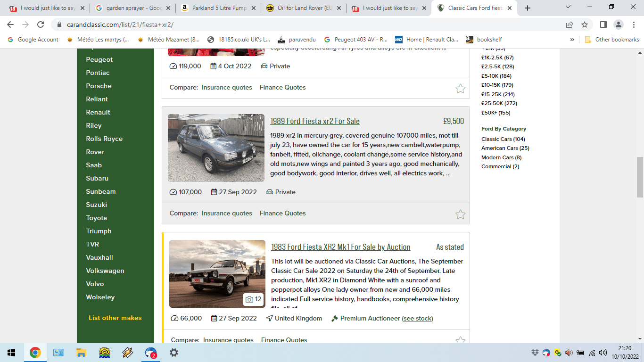Open the Chrome profile avatar

point(619,25)
